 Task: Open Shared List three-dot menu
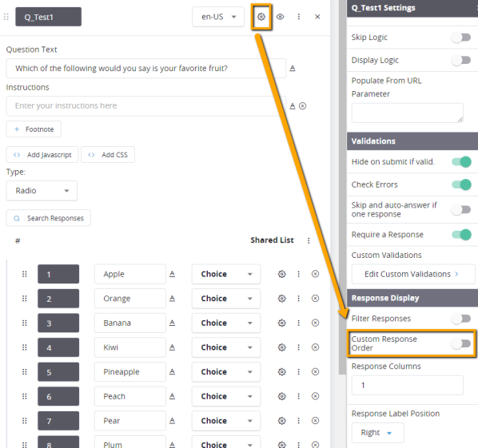click(x=309, y=240)
